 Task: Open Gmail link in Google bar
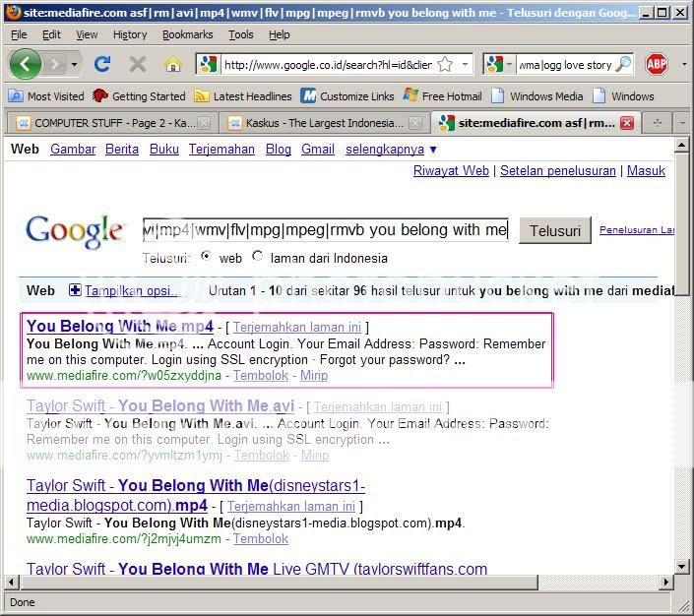[317, 150]
